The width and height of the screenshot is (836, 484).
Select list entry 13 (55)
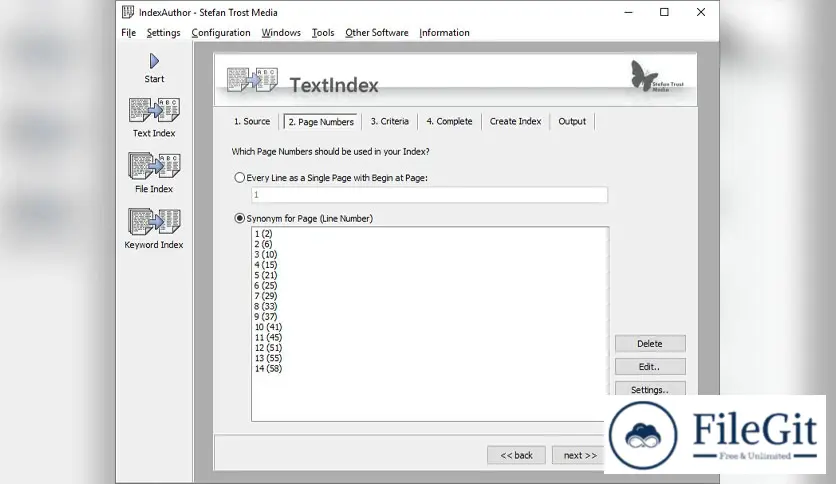point(268,358)
